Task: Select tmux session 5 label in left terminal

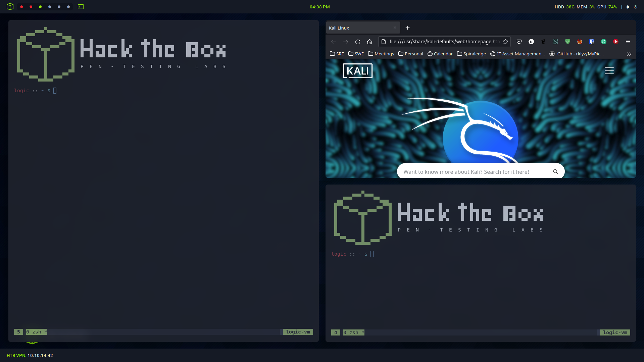Action: pos(18,332)
